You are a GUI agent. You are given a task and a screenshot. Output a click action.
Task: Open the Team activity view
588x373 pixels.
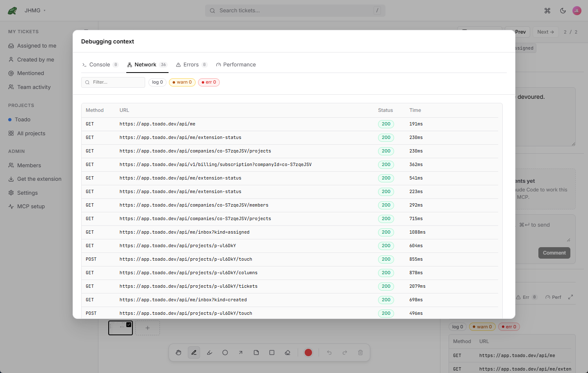[x=30, y=87]
